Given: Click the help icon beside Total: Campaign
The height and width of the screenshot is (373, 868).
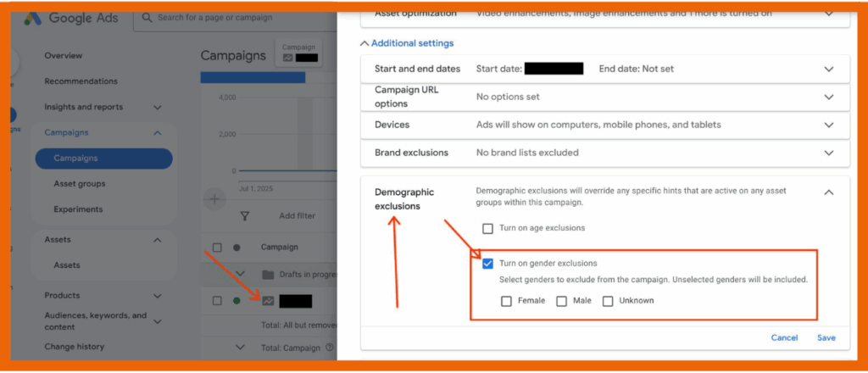Looking at the screenshot, I should tap(330, 348).
